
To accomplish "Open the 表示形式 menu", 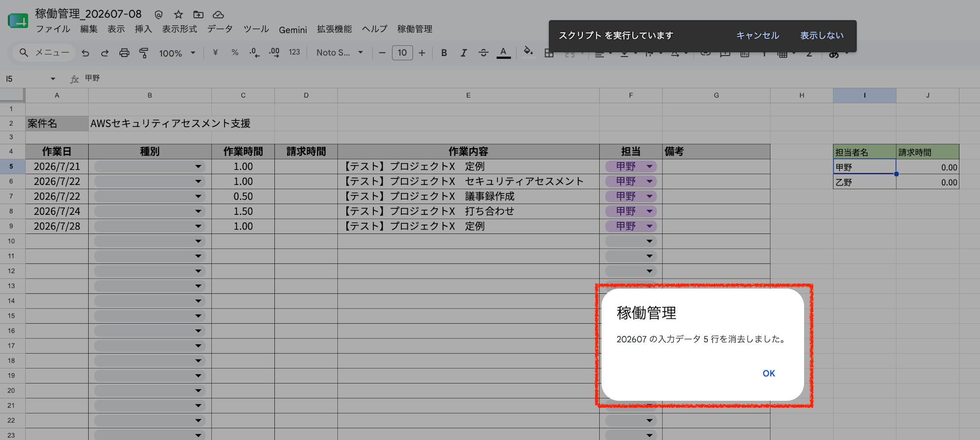I will point(179,29).
